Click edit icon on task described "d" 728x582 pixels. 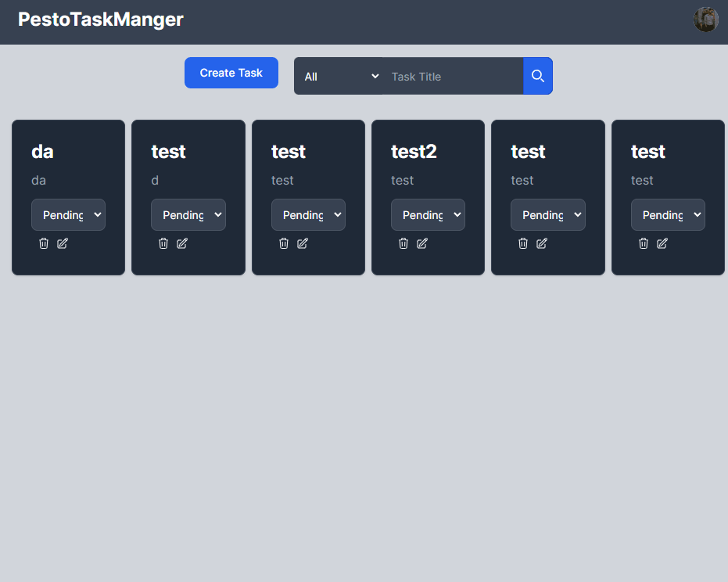[182, 243]
